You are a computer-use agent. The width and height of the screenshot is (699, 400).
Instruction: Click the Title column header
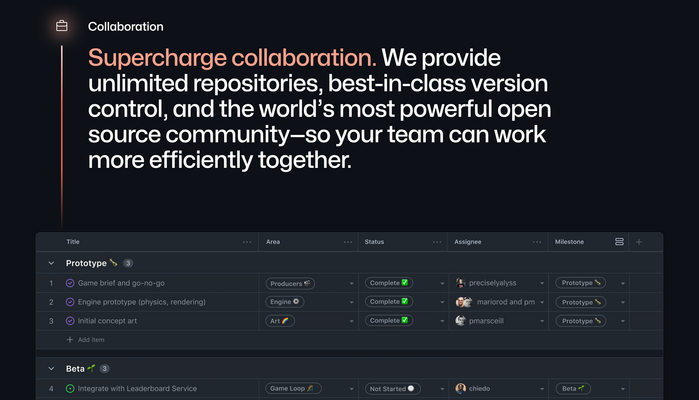pos(73,242)
